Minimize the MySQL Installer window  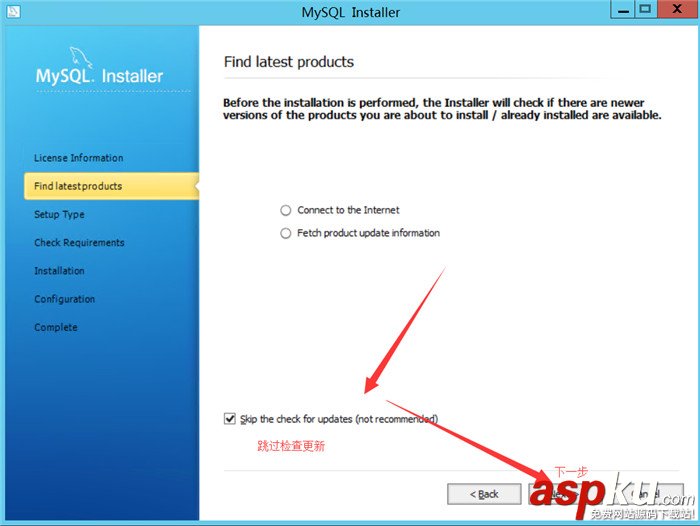point(623,9)
